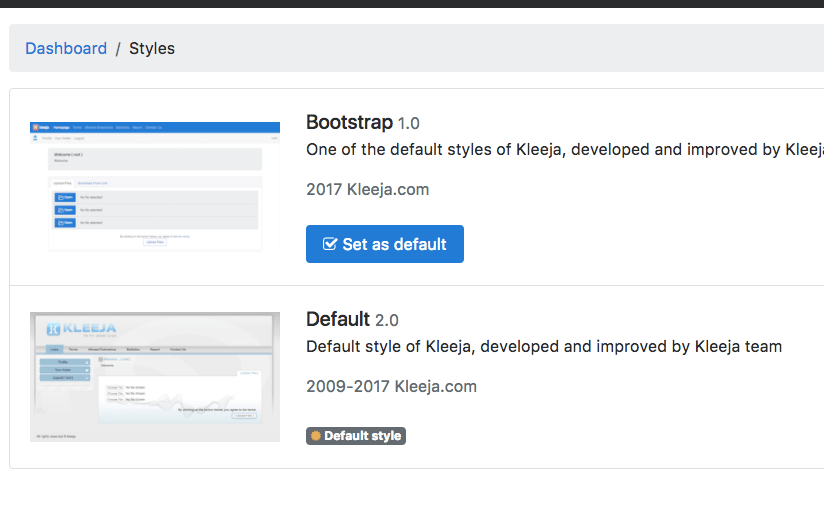Image resolution: width=824 pixels, height=505 pixels.
Task: Click the breadcrumb slash separator
Action: [118, 48]
